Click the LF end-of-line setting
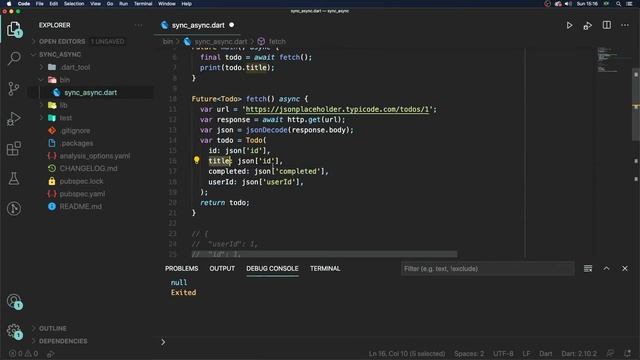The width and height of the screenshot is (640, 360). (527, 354)
